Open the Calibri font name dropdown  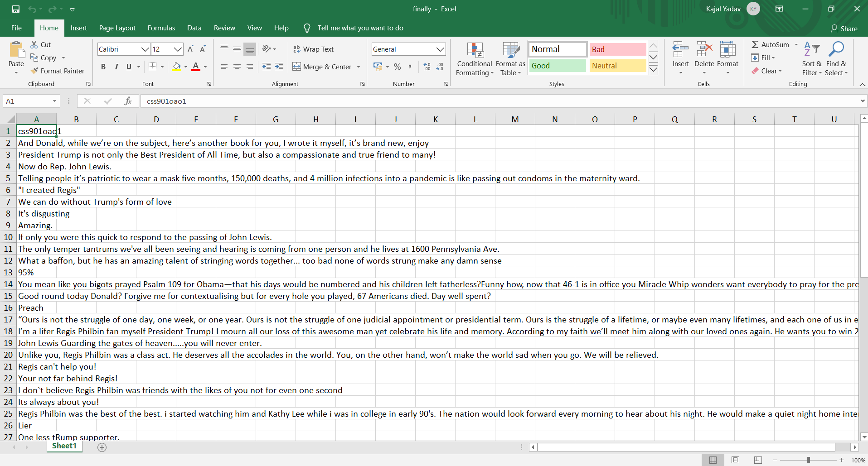point(145,49)
